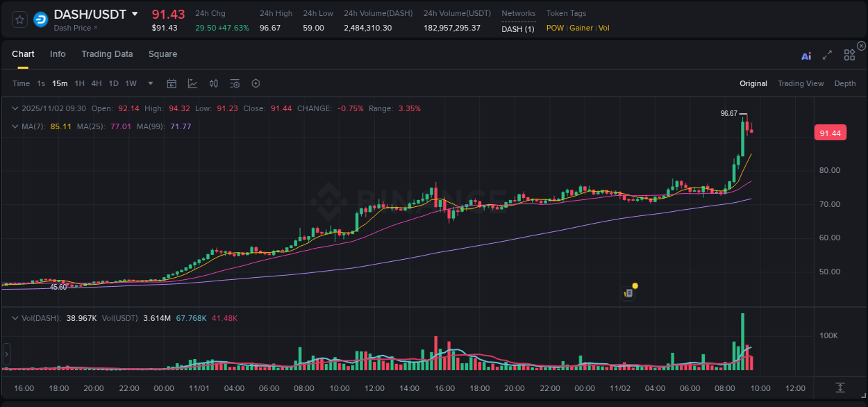This screenshot has height=407, width=868.
Task: Expand the extra time intervals dropdown
Action: click(149, 83)
